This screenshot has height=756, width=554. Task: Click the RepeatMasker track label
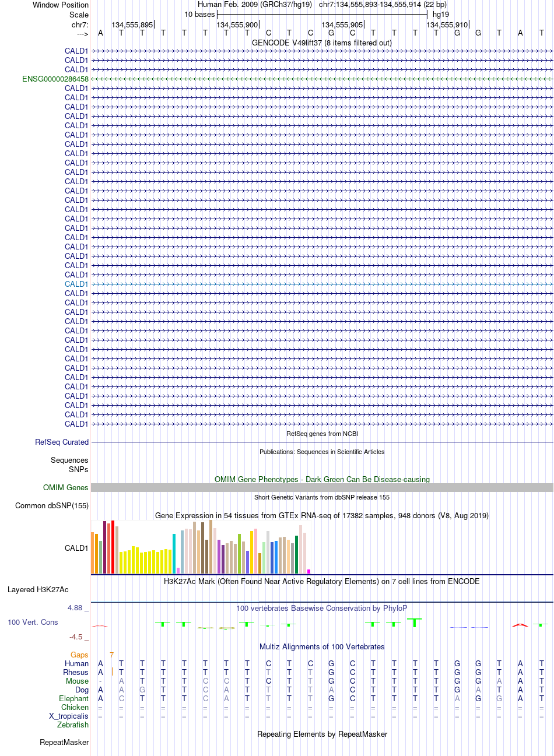64,742
